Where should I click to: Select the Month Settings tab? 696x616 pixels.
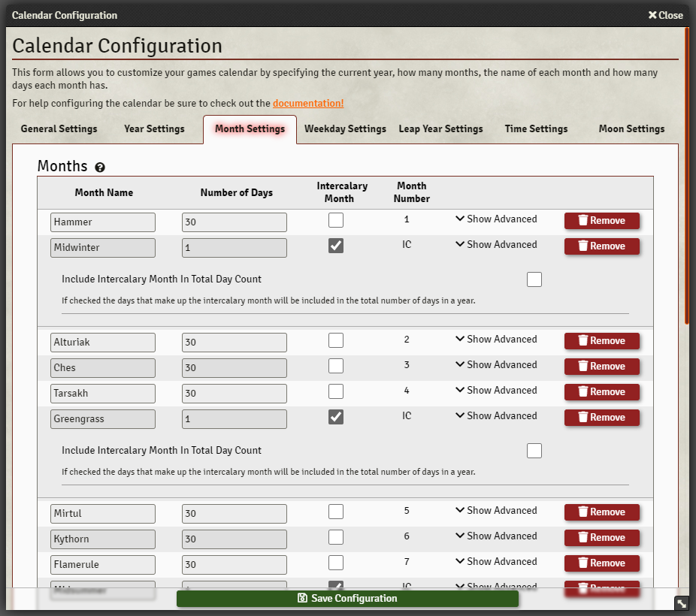250,129
